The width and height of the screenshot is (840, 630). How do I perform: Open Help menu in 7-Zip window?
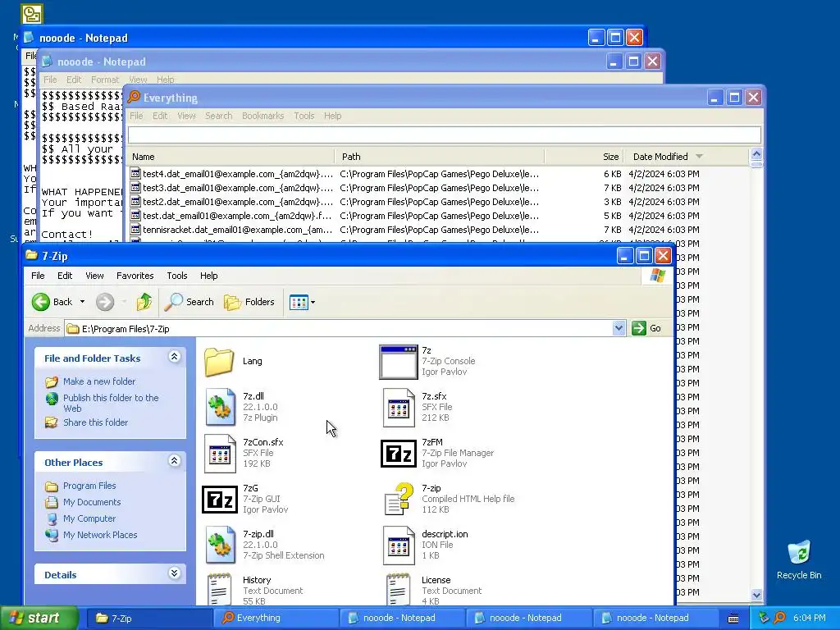point(209,276)
